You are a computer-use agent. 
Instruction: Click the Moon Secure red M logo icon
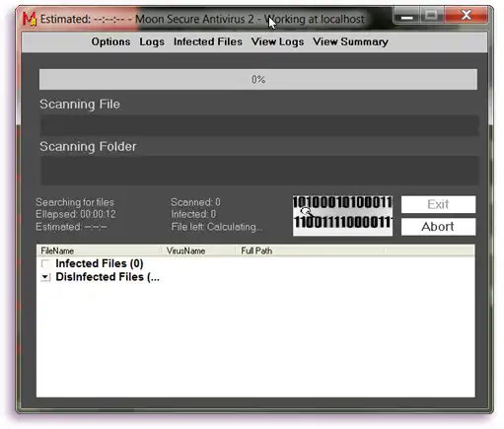(29, 19)
